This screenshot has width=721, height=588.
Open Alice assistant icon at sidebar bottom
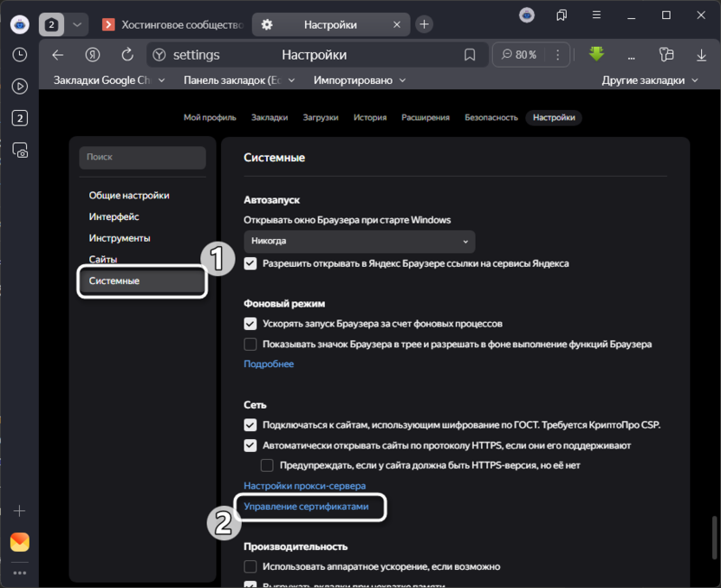point(19,542)
